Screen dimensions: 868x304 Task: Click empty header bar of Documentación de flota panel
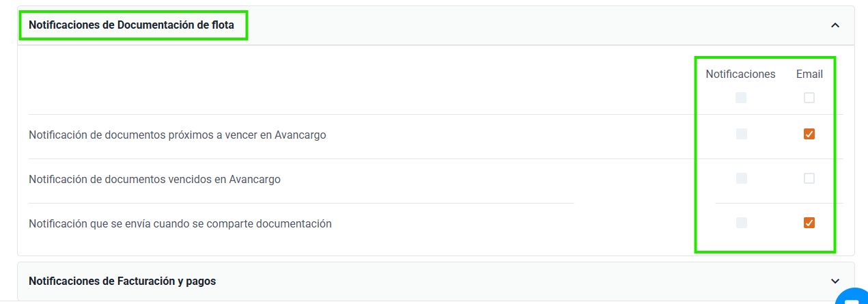coord(533,25)
